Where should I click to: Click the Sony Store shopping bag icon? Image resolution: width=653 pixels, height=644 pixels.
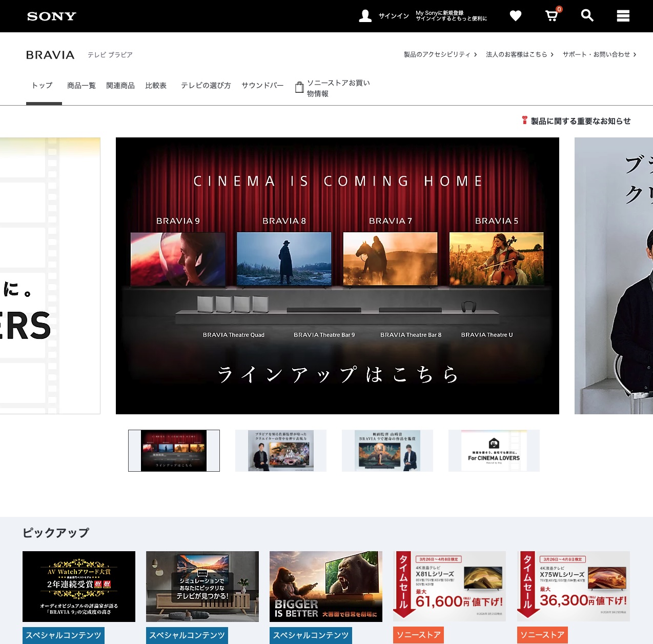coord(299,88)
